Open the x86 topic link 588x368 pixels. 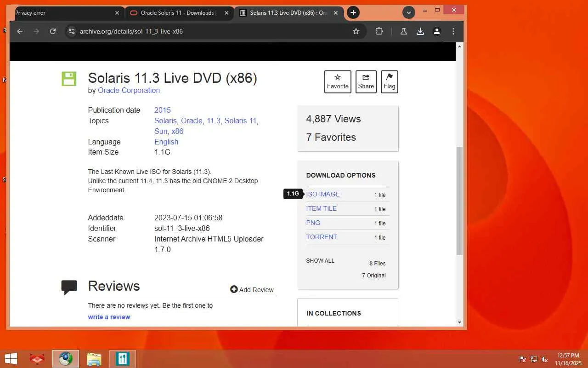(177, 131)
